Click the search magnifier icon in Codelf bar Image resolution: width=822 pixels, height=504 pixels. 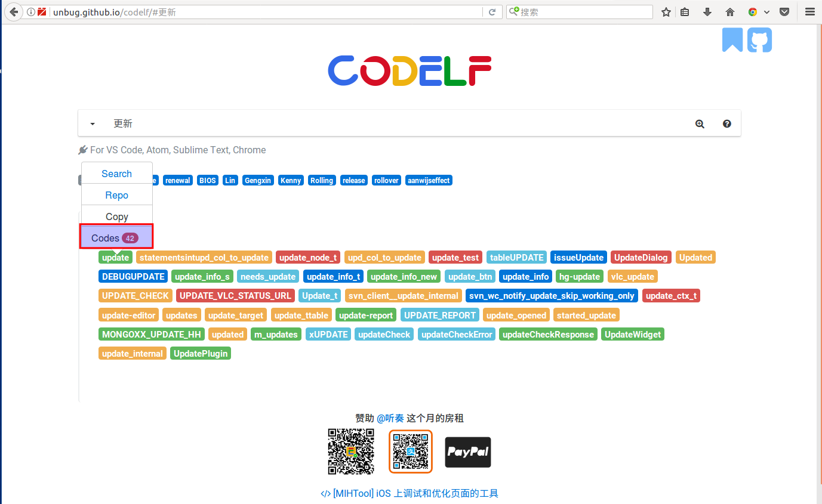[x=700, y=124]
